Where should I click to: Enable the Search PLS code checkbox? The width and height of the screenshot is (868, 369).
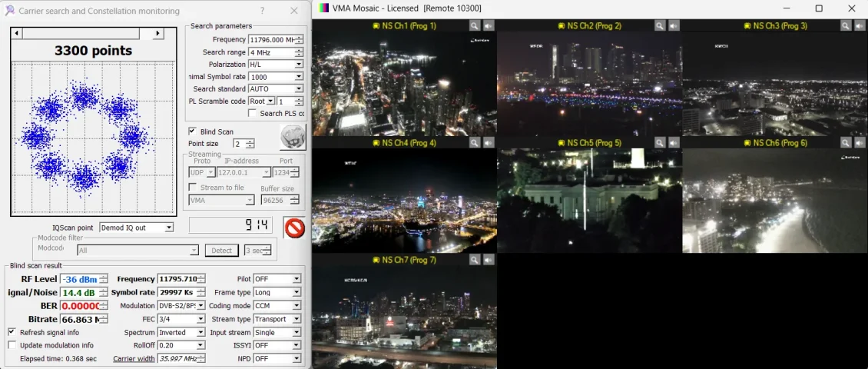tap(253, 113)
